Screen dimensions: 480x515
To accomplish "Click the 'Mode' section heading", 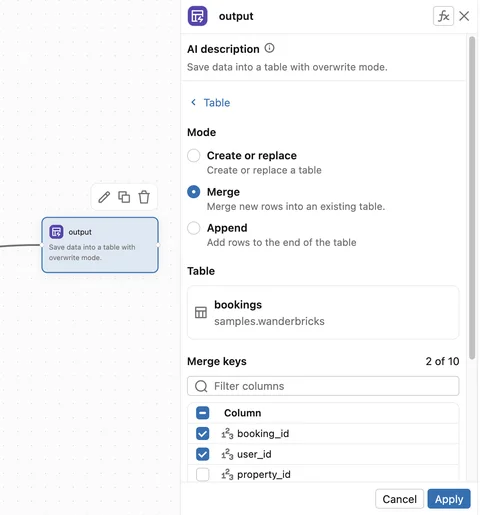I will click(201, 132).
